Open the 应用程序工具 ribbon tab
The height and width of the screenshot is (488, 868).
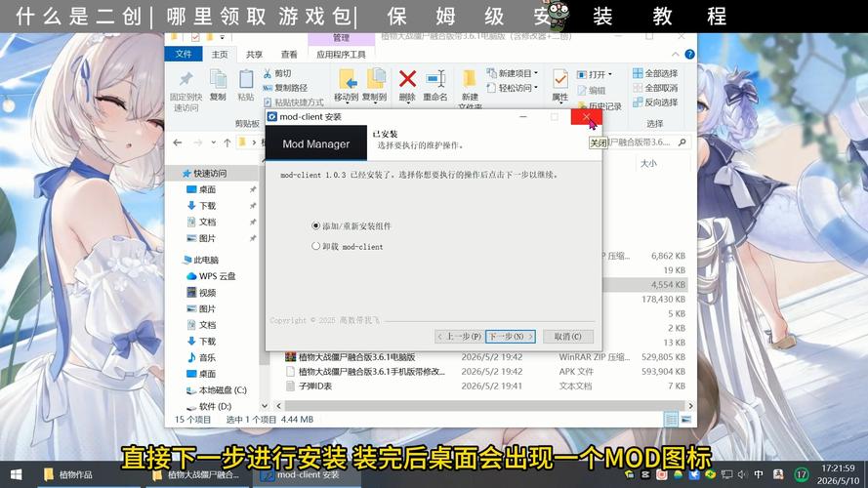pyautogui.click(x=341, y=55)
